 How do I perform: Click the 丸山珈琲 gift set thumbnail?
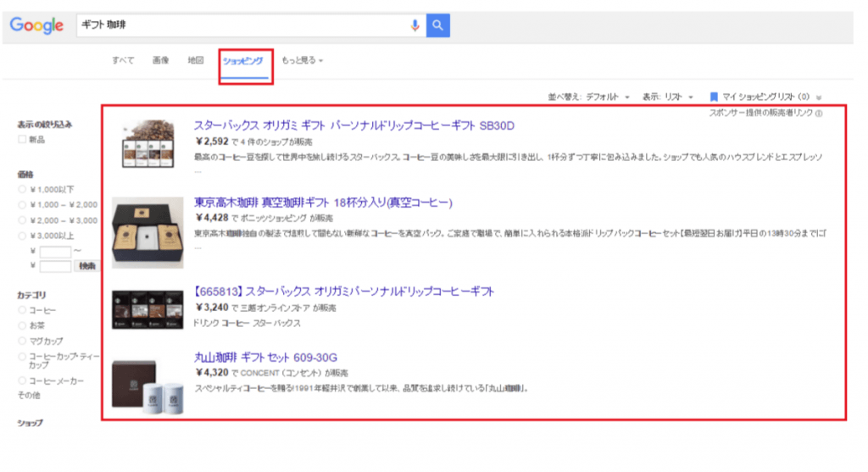[147, 386]
